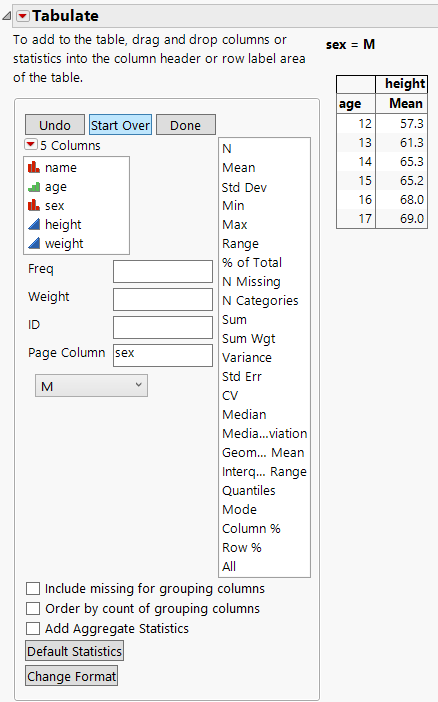Open the Tabulate red triangle menu
Viewport: 438px width, 702px height.
tap(22, 16)
